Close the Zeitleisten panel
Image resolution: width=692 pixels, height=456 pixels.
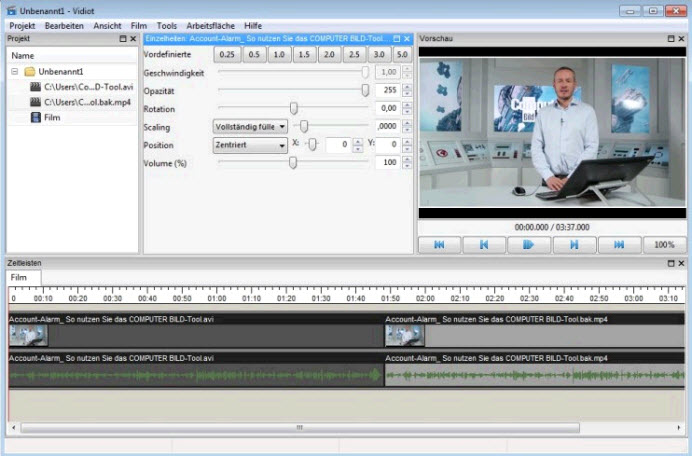point(681,263)
